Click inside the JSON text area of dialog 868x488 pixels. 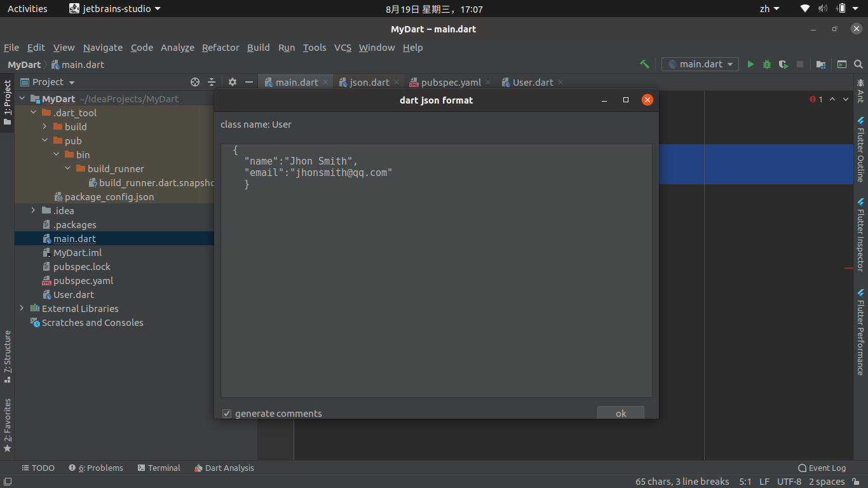click(436, 270)
